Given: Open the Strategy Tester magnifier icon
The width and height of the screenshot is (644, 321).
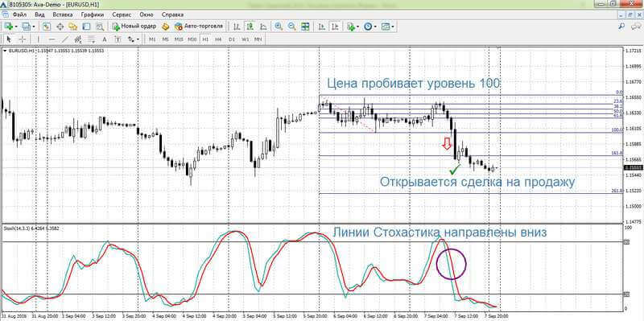Looking at the screenshot, I should pyautogui.click(x=99, y=27).
